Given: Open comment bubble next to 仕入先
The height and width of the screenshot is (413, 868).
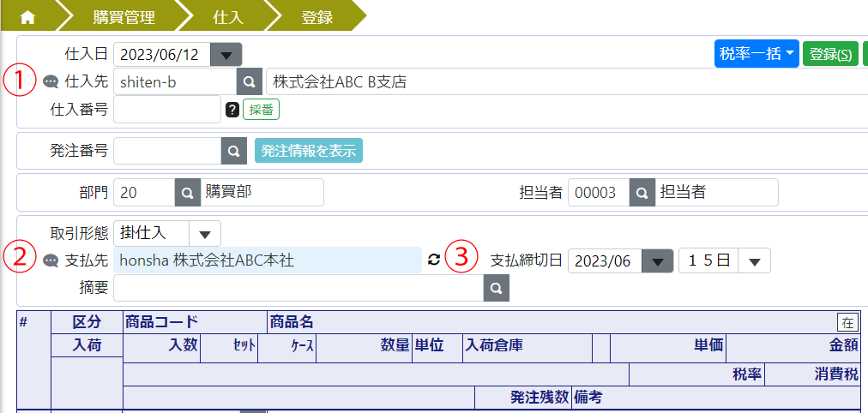Looking at the screenshot, I should (51, 82).
